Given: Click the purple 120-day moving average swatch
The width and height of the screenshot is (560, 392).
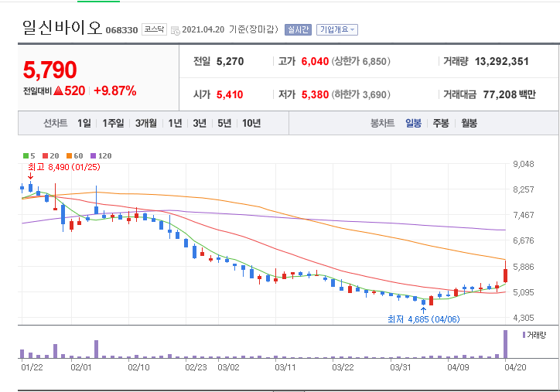Looking at the screenshot, I should point(94,155).
